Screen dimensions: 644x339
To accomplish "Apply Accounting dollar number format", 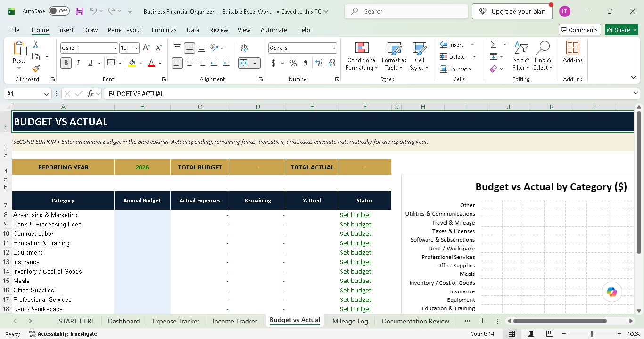I will coord(273,63).
